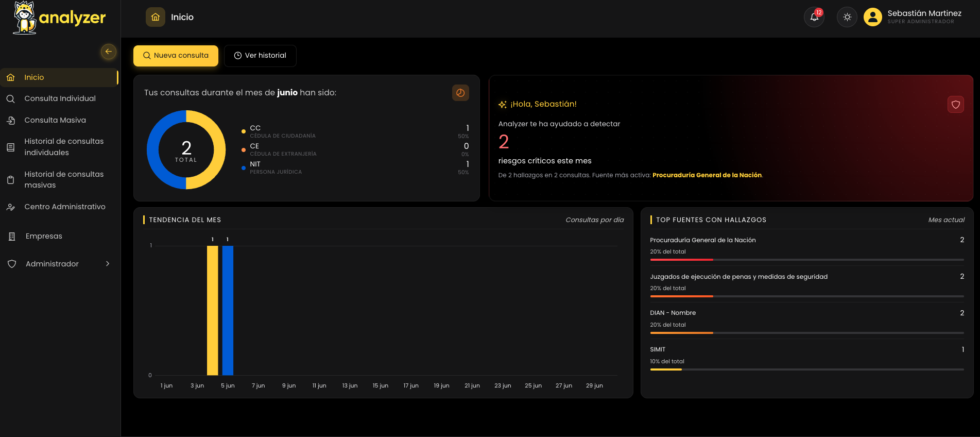Click the Empresas building icon
This screenshot has width=980, height=437.
tap(12, 236)
